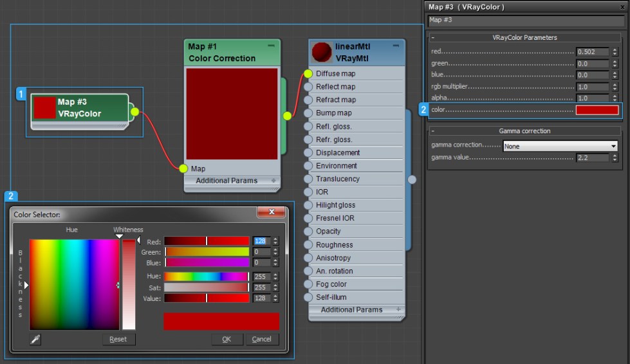Image resolution: width=630 pixels, height=364 pixels.
Task: Click the Green slider in Color Selector
Action: click(x=207, y=251)
